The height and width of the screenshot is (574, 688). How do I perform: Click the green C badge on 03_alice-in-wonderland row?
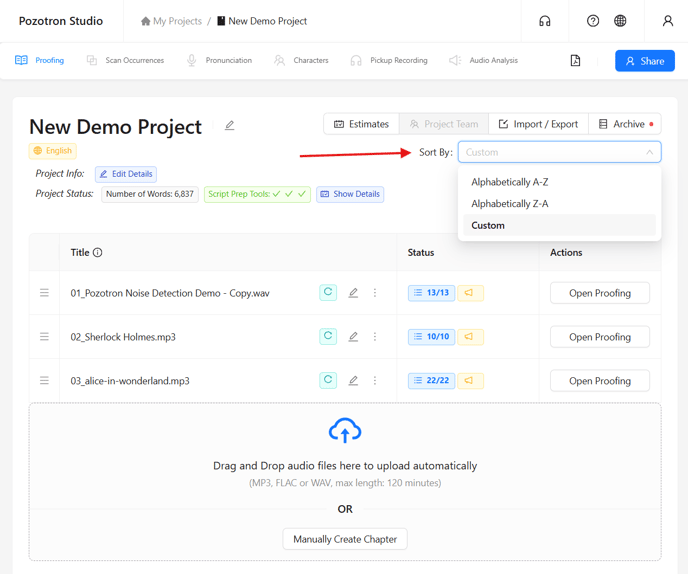click(x=328, y=380)
